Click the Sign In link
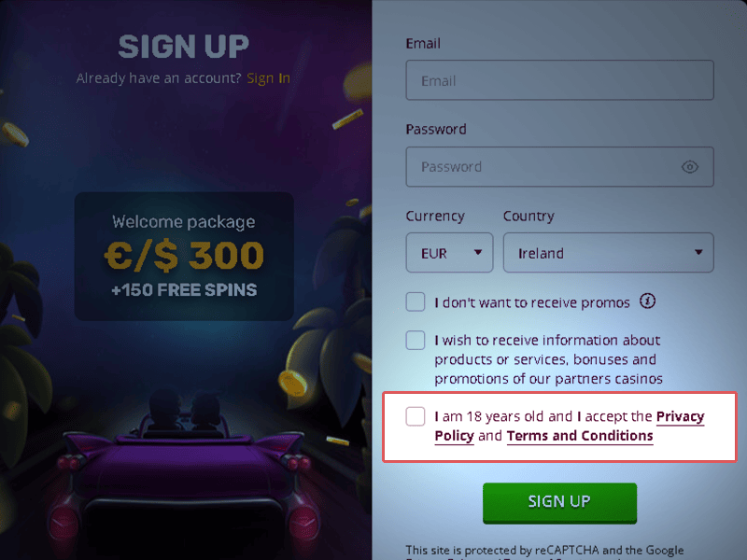This screenshot has height=560, width=747. (269, 78)
